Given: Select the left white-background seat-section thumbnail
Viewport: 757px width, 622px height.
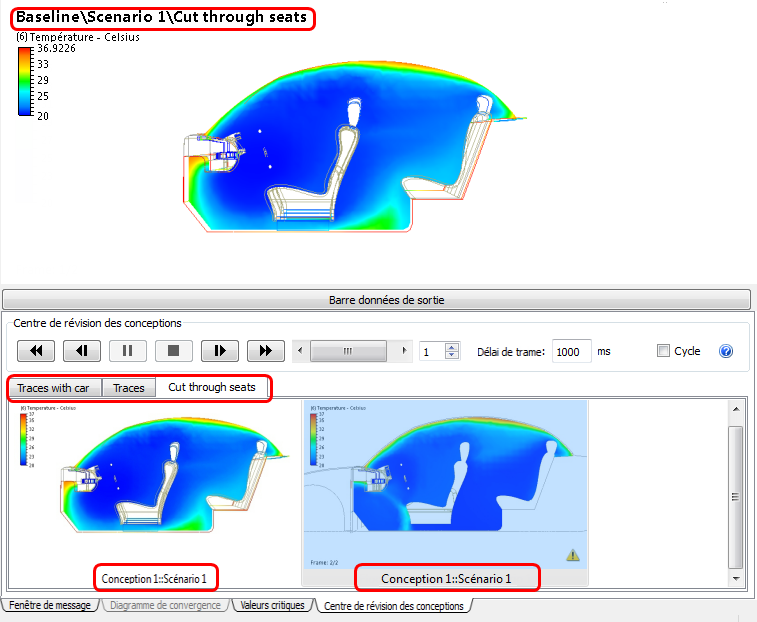Looking at the screenshot, I should pyautogui.click(x=154, y=483).
